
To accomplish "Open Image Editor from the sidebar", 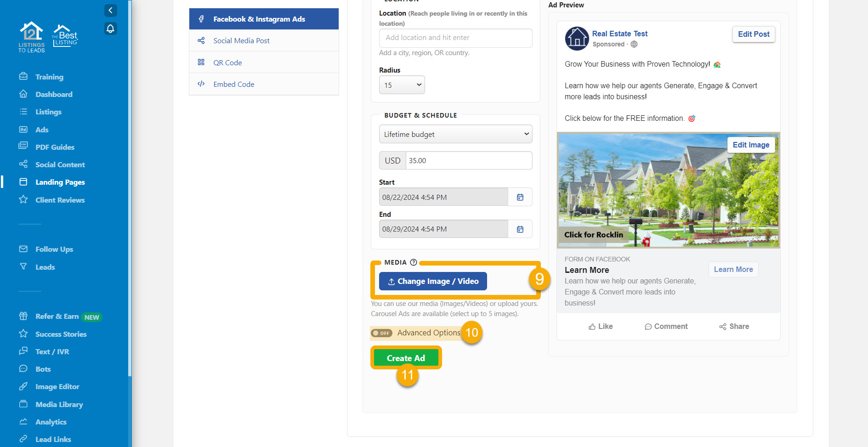I will pos(57,387).
